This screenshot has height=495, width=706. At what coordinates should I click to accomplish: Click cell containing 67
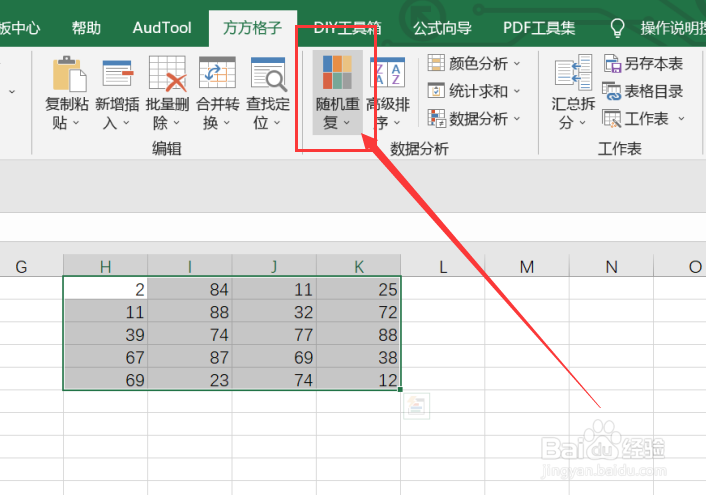105,357
